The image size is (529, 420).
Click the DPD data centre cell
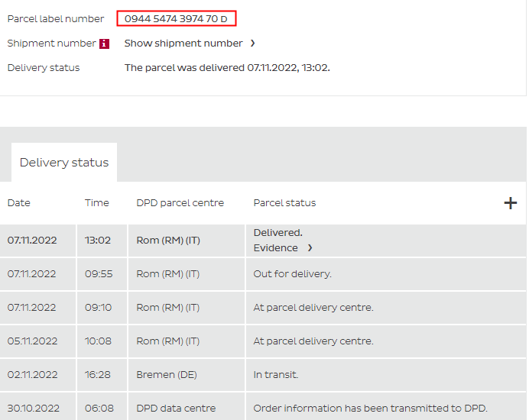tap(176, 409)
